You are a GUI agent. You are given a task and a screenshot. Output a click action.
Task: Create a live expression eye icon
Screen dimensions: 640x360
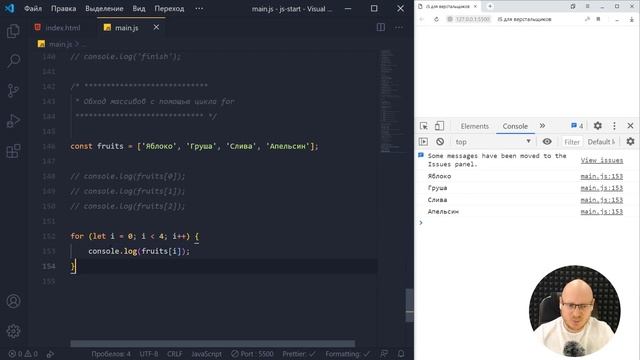pyautogui.click(x=547, y=142)
